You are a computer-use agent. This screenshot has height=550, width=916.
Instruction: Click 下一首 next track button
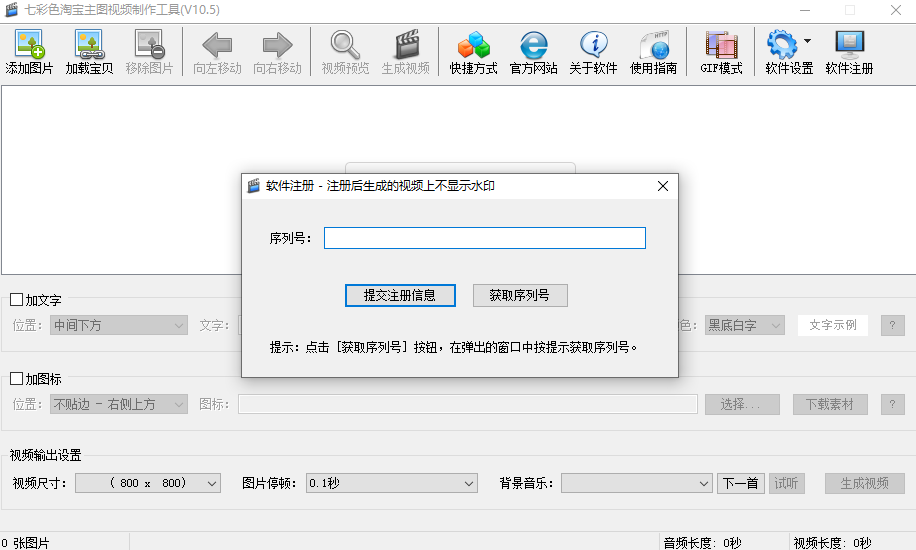740,483
